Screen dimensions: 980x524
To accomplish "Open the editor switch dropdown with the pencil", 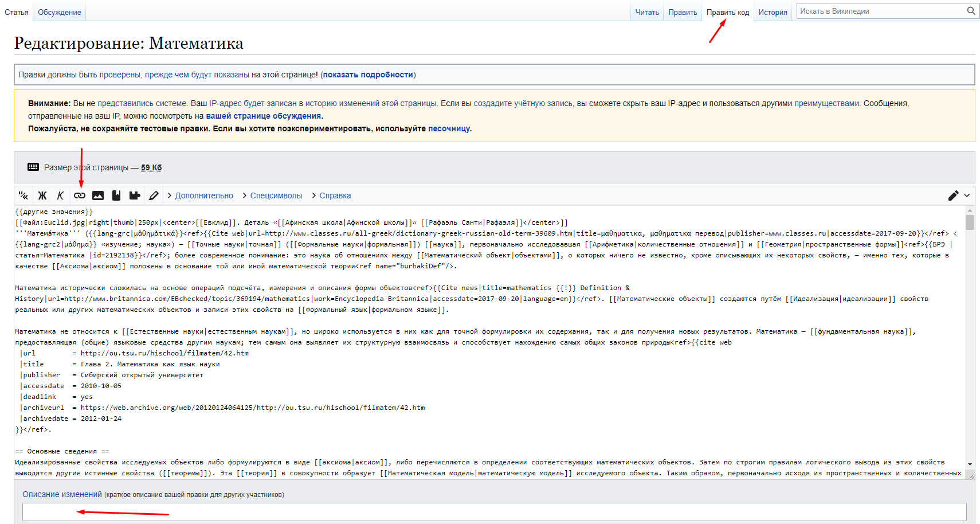I will 958,195.
